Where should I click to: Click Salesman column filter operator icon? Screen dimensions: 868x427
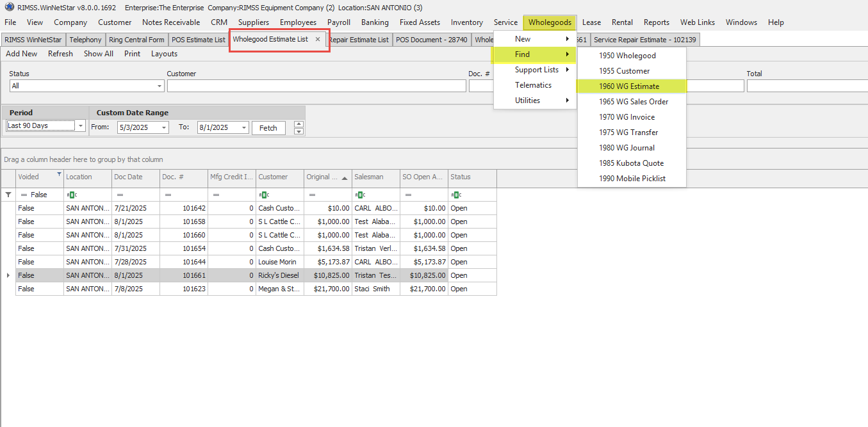pyautogui.click(x=359, y=195)
